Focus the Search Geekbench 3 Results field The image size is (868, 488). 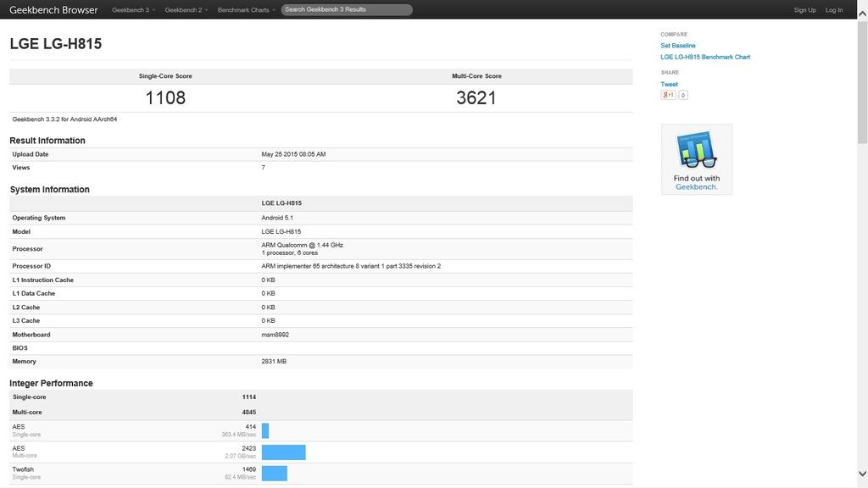(x=347, y=10)
